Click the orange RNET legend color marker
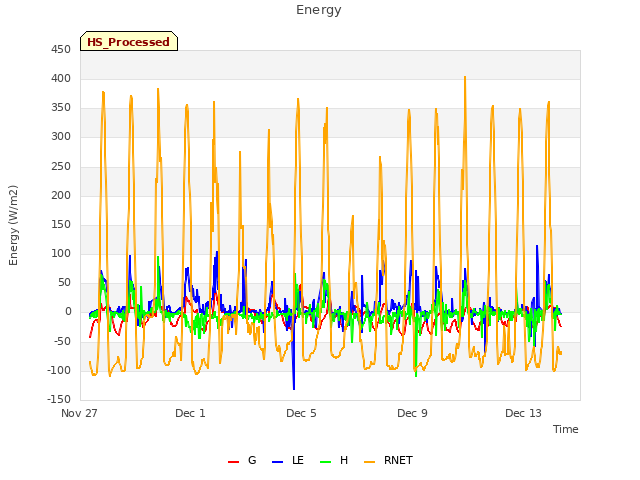Viewport: 640px width, 480px height. point(369,462)
